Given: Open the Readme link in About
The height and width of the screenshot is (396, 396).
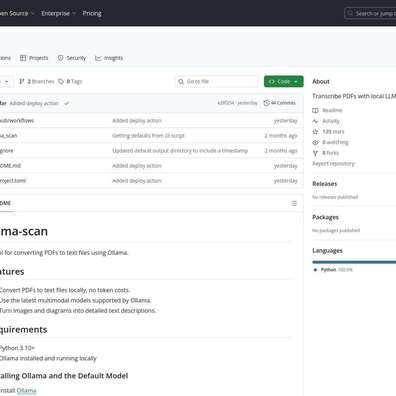Looking at the screenshot, I should (332, 110).
